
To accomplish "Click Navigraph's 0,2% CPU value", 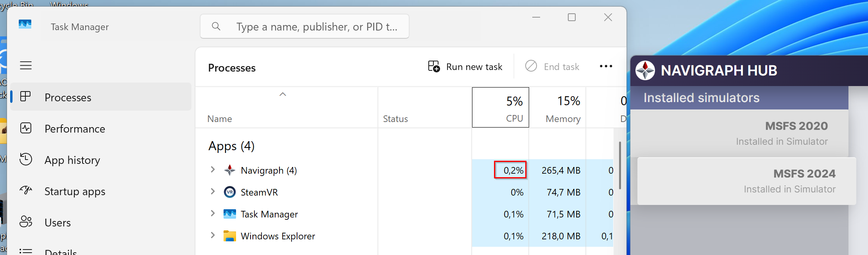I will pyautogui.click(x=513, y=170).
